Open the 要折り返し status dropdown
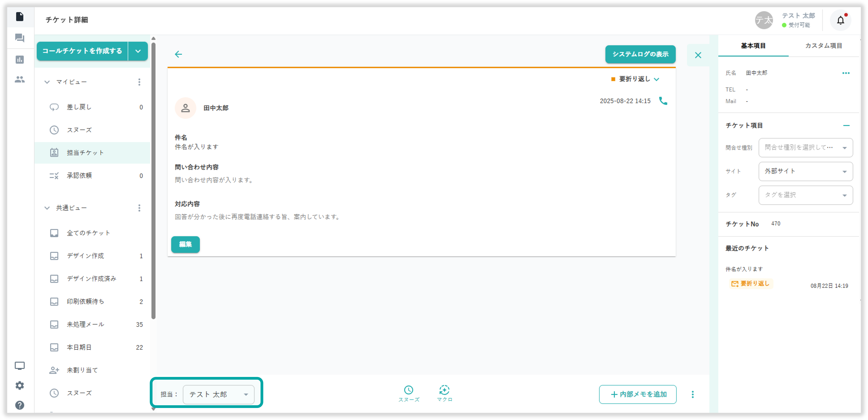The height and width of the screenshot is (420, 868). coord(635,79)
